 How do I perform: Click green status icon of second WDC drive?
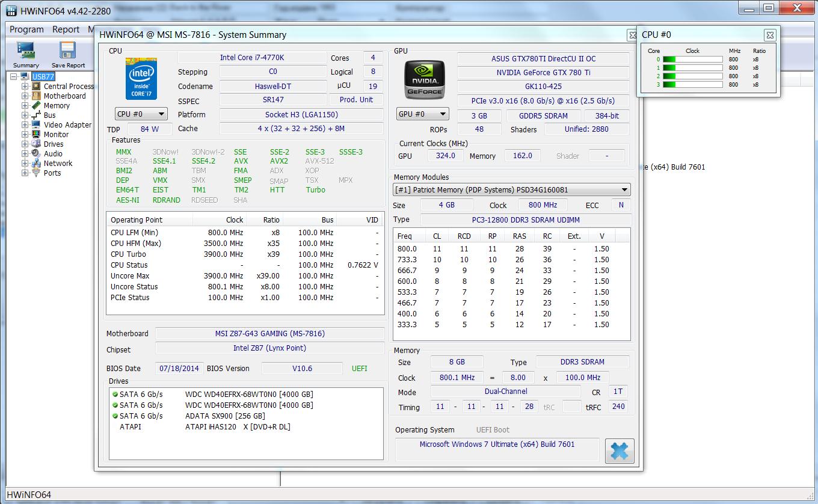tap(115, 405)
